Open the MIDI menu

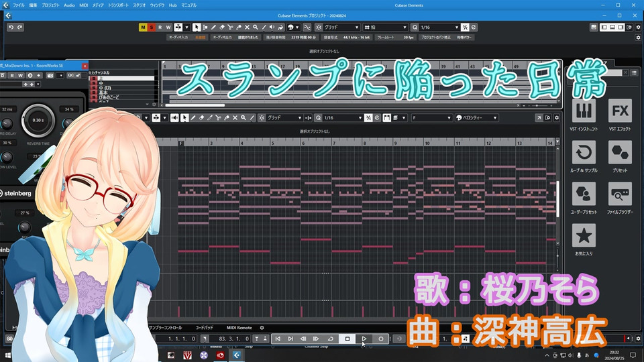pyautogui.click(x=83, y=5)
